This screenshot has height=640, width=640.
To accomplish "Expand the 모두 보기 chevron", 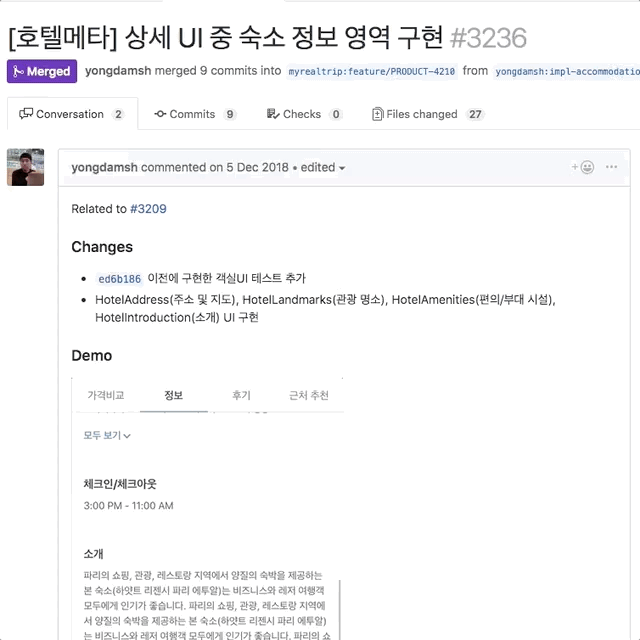I will [x=127, y=436].
